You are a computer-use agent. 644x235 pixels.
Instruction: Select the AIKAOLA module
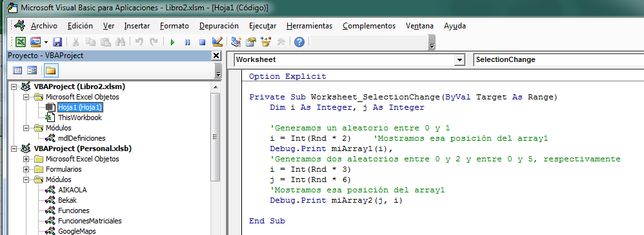[72, 190]
